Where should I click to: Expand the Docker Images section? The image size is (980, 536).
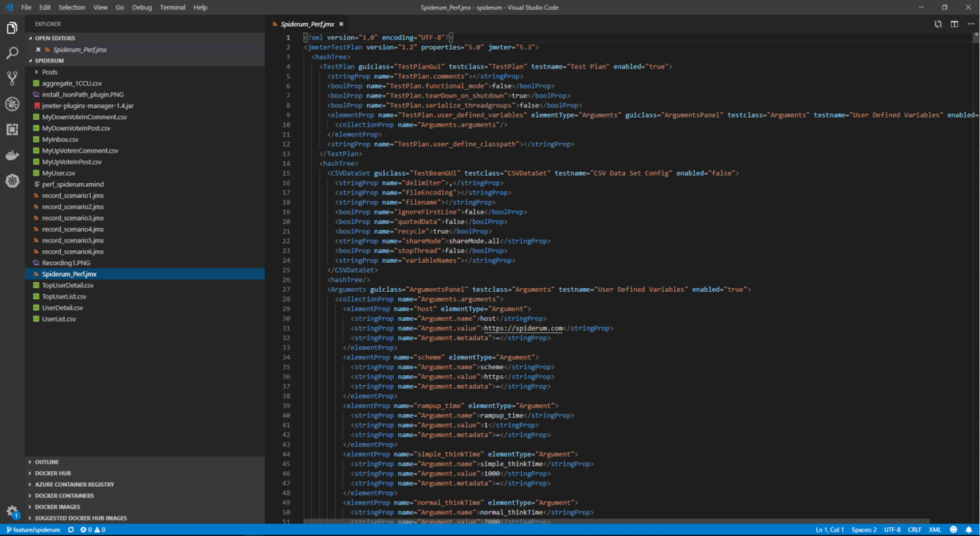pyautogui.click(x=144, y=507)
